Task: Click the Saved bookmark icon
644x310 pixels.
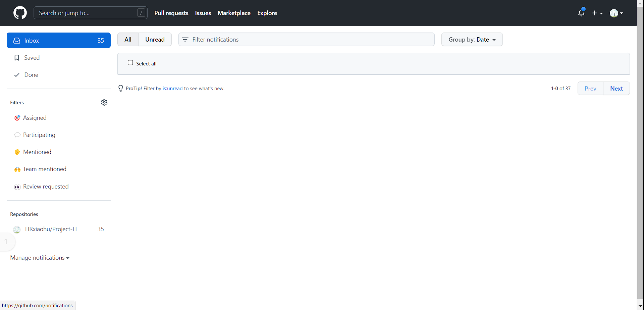Action: tap(17, 58)
